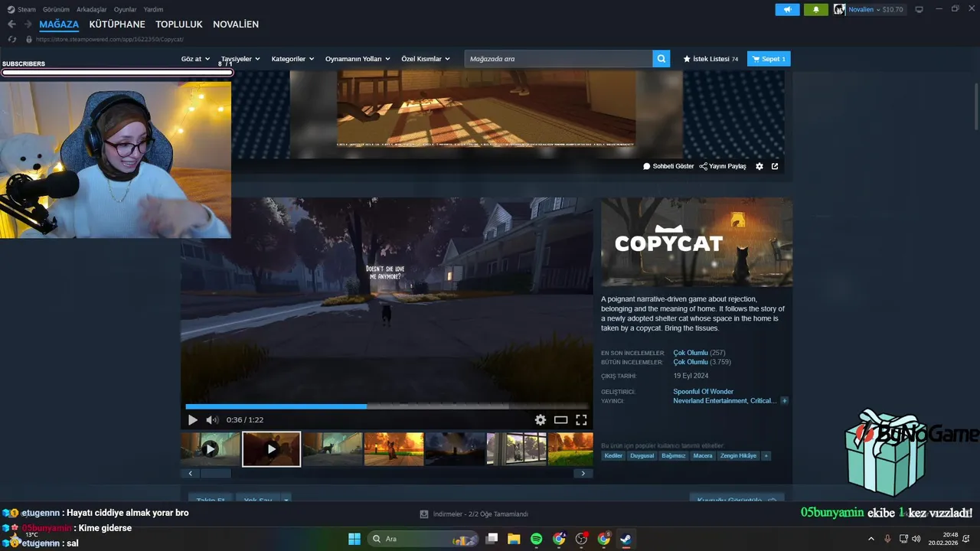Grab the thumbnail strip scrollbar handle
The height and width of the screenshot is (551, 980).
coord(216,474)
